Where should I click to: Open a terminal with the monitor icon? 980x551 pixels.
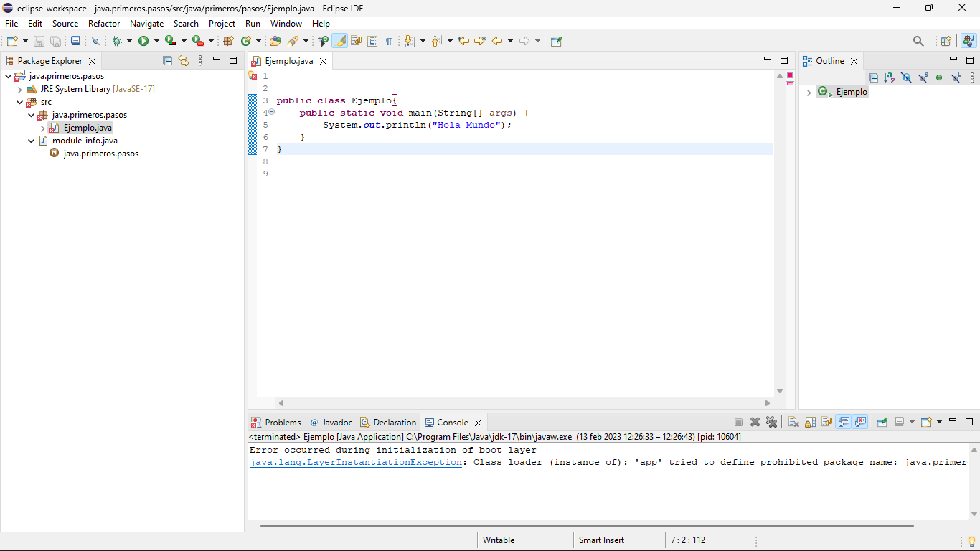coord(75,41)
